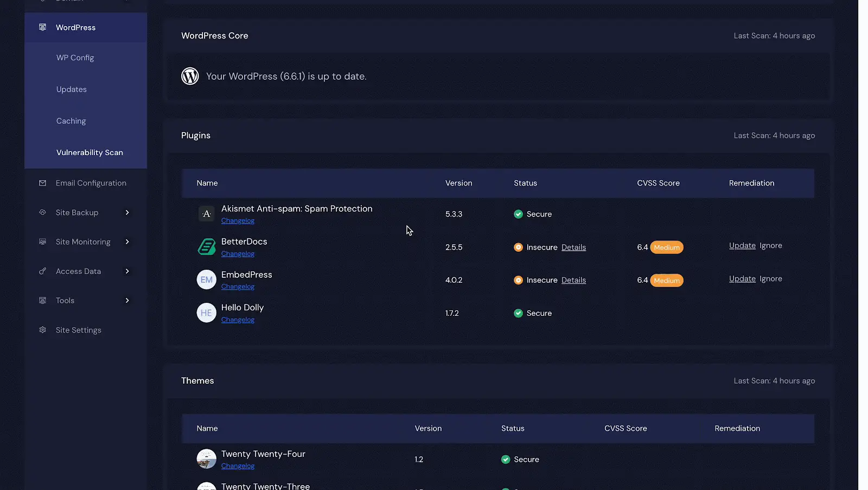
Task: Go to the Updates submenu item
Action: pos(71,89)
